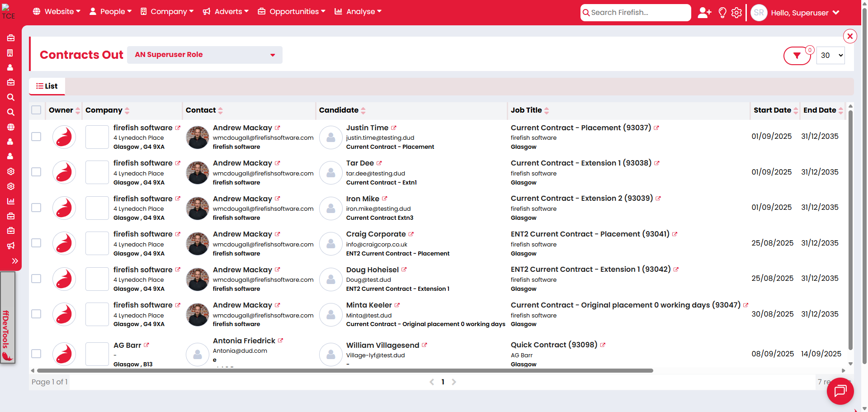
Task: Expand the Hello, Superuser account menu
Action: [x=805, y=13]
